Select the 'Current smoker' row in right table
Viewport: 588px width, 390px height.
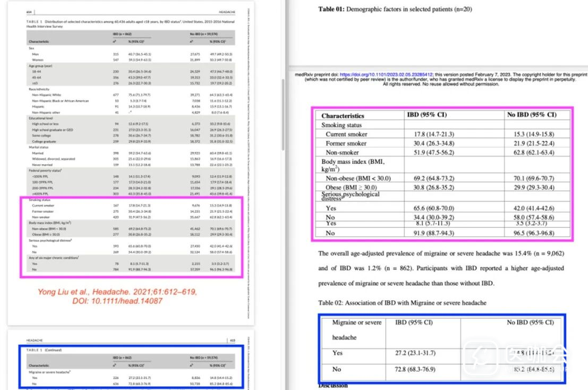346,134
